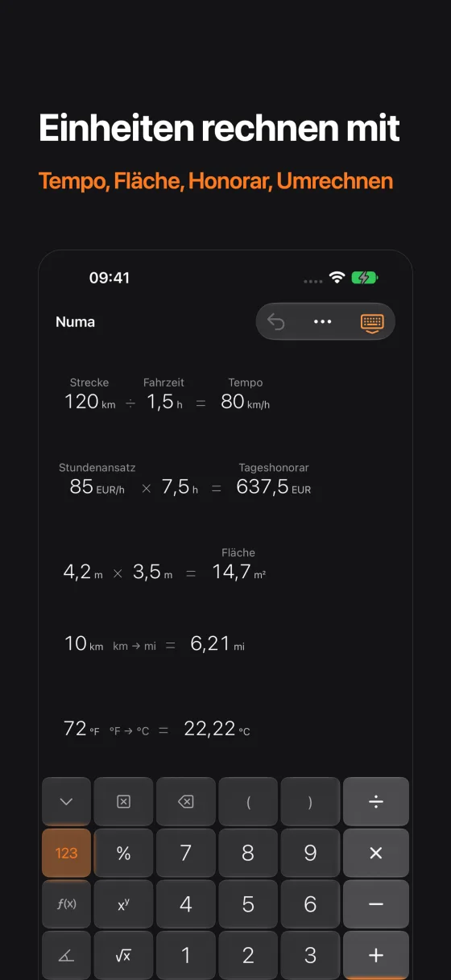Screen dimensions: 451x980
Task: Toggle the orange keyboard icon
Action: pyautogui.click(x=372, y=323)
